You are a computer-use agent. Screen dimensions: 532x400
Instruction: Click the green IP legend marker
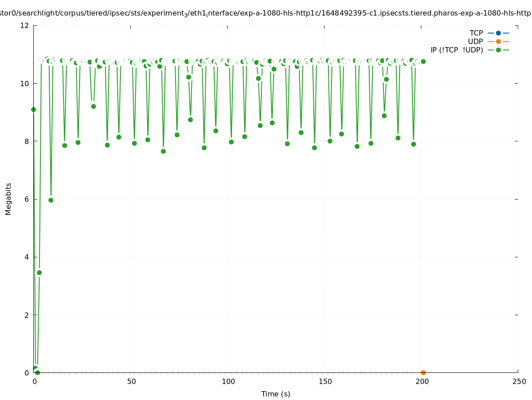point(498,50)
